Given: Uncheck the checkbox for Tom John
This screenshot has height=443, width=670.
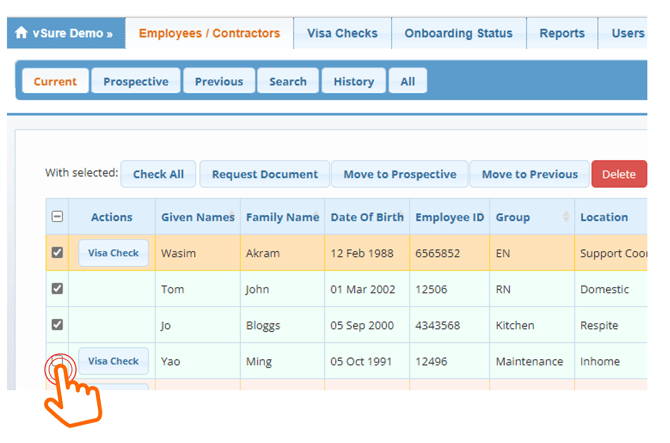Looking at the screenshot, I should [57, 289].
